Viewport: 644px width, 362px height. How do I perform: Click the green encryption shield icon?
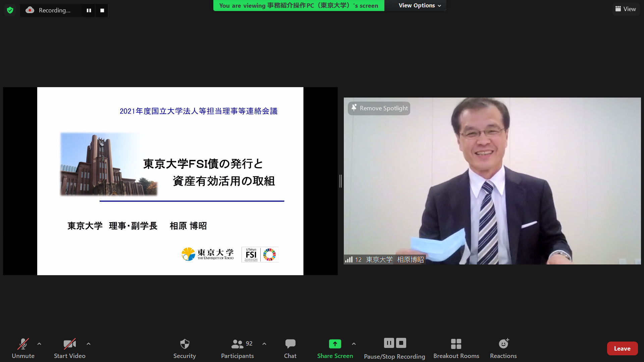[x=10, y=10]
